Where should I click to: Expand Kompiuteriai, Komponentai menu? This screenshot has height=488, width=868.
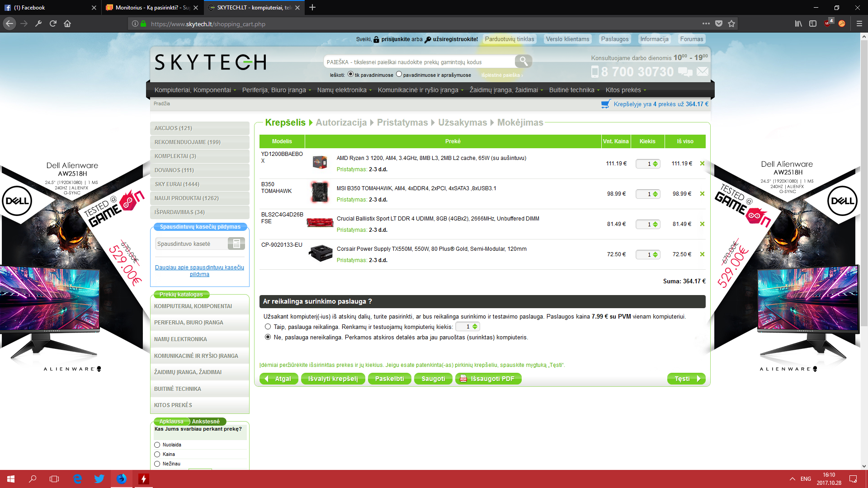[195, 90]
